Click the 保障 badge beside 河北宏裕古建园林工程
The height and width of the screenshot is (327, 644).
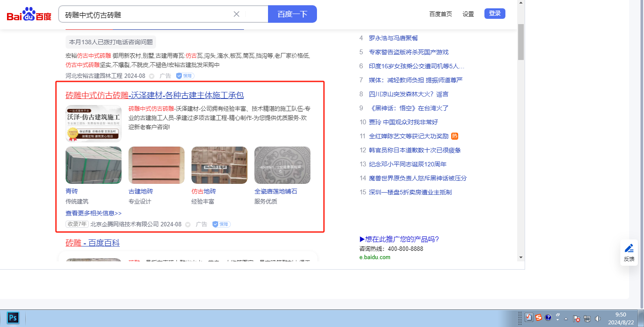(x=185, y=76)
